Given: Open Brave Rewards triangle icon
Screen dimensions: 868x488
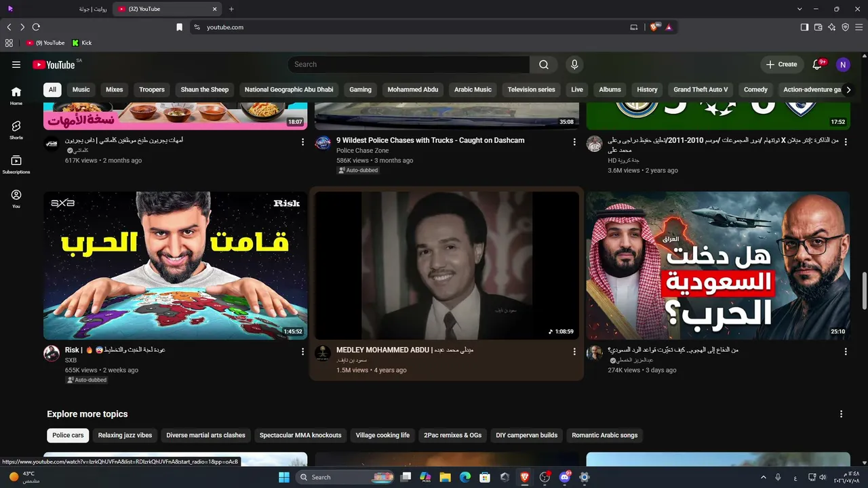Looking at the screenshot, I should [669, 27].
